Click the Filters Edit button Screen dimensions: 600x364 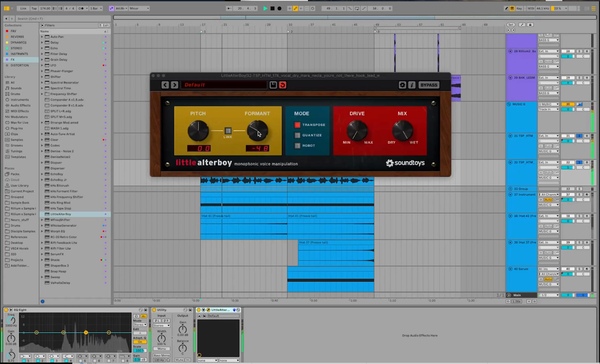pos(104,25)
